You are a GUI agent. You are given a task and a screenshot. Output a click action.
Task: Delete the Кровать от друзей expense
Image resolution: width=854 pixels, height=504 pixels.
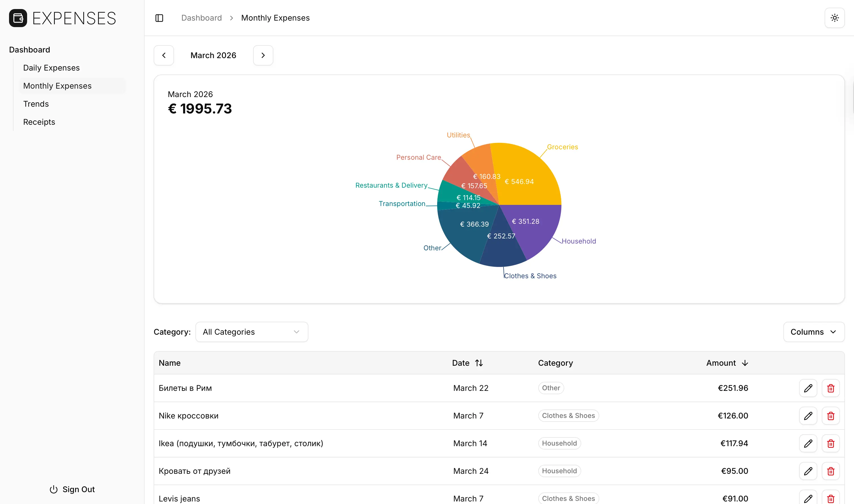[x=831, y=471]
